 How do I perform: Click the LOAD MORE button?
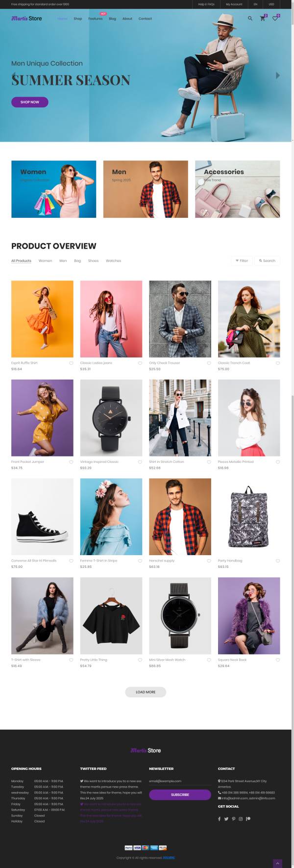(x=146, y=692)
